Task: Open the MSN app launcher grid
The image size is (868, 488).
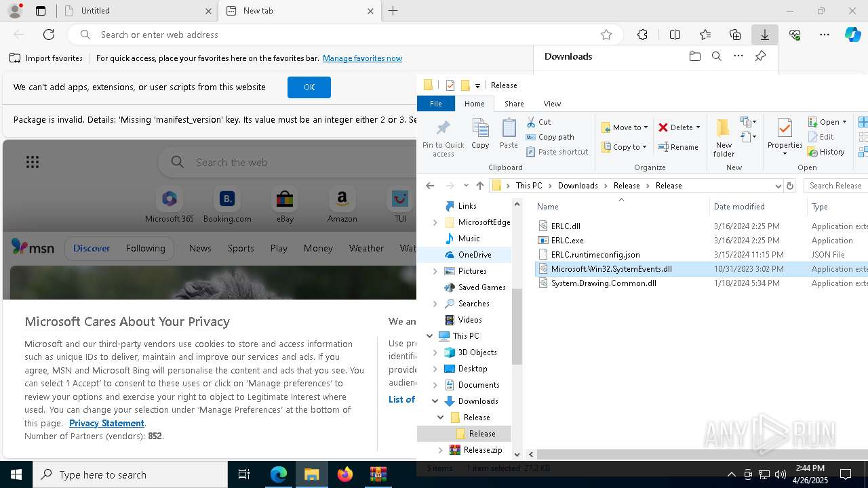Action: [33, 161]
